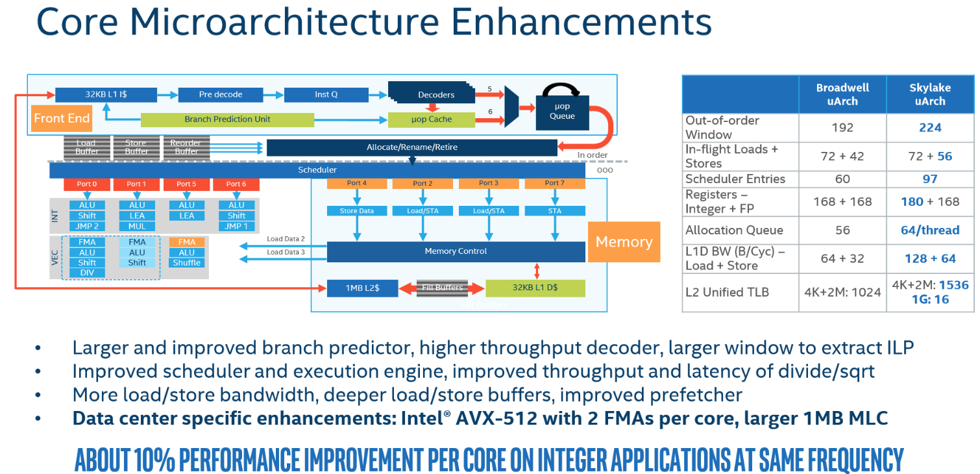Click the Skylake uArch column header
Screen dimensions: 980x474
(930, 94)
